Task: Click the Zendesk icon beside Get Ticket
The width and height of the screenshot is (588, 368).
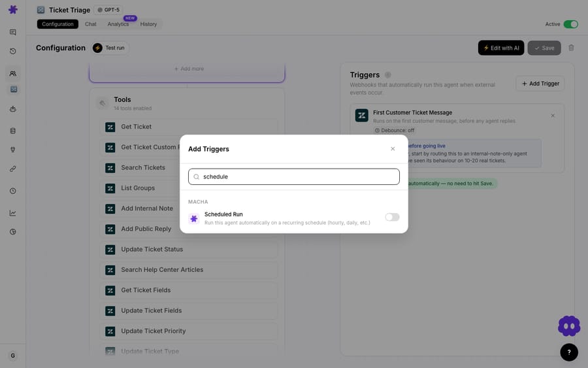Action: (x=110, y=127)
